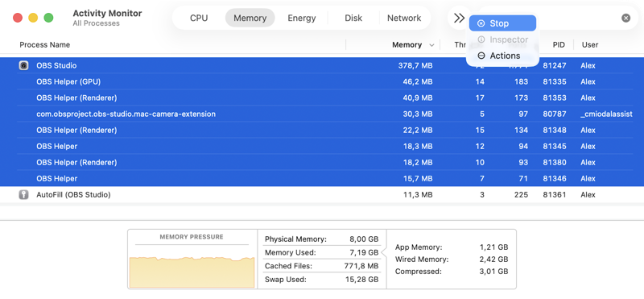Viewport: 644px width, 299px height.
Task: Click the App Memory 1,21 GB value
Action: click(493, 247)
